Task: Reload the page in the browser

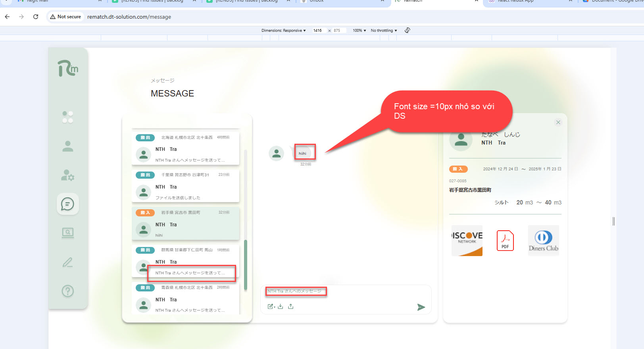Action: [x=36, y=17]
